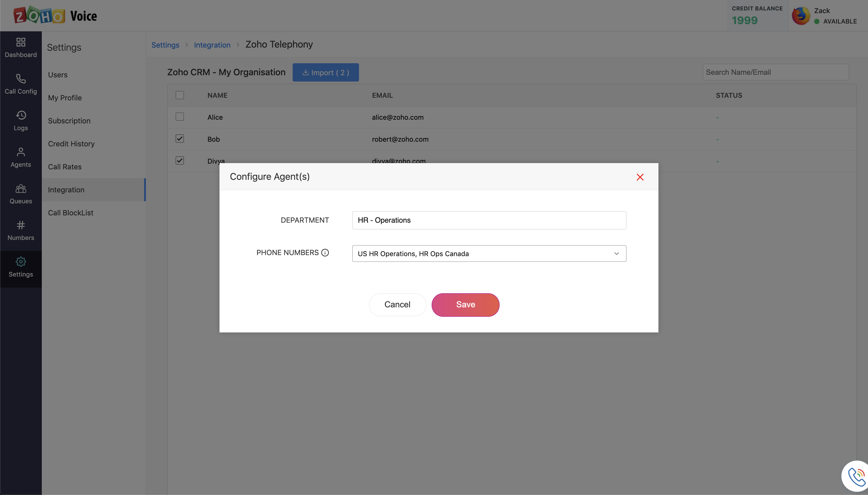868x495 pixels.
Task: Check the box next to Alice
Action: click(180, 117)
